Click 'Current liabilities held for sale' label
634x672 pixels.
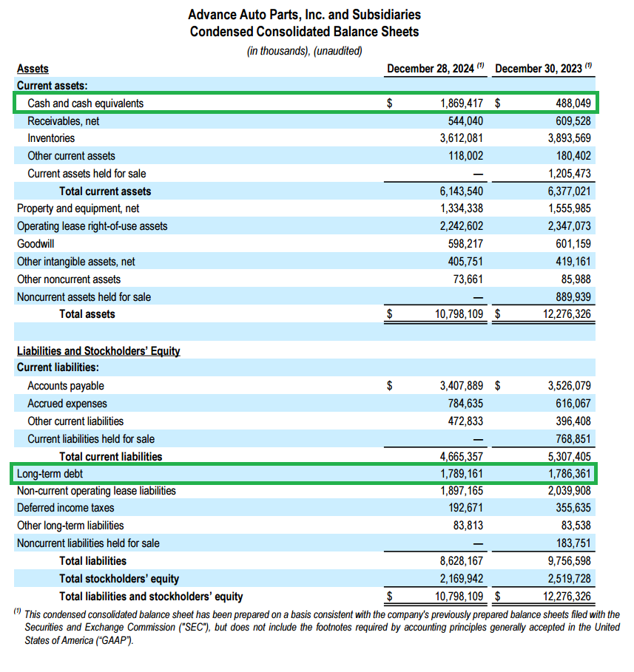point(91,439)
